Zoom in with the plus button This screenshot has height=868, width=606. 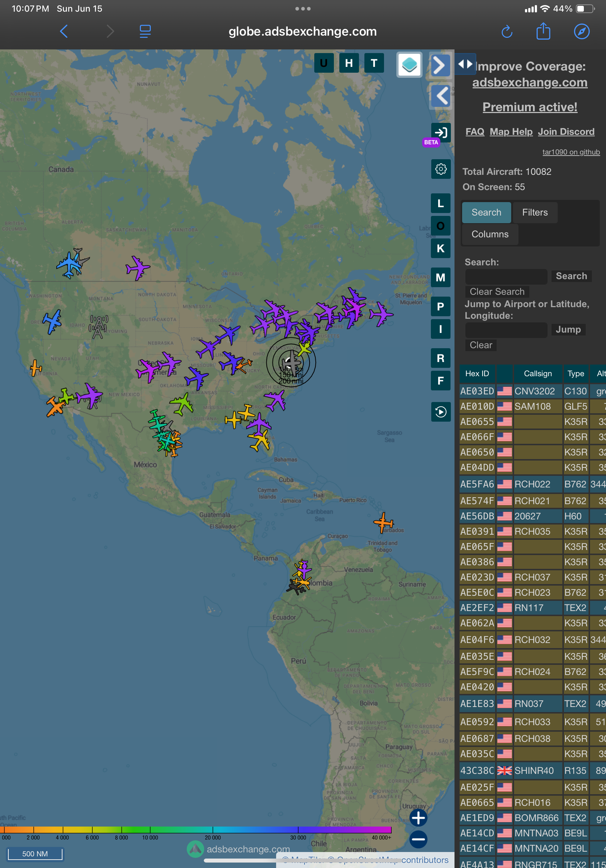tap(418, 818)
